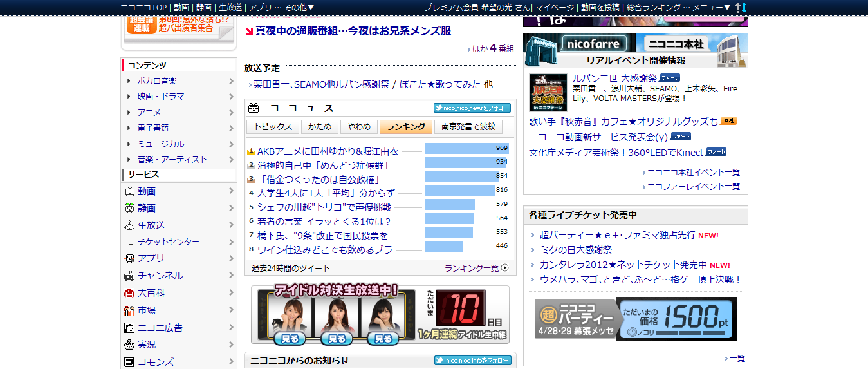Click the gray scroll-to-top arrow in top bar

tap(737, 7)
